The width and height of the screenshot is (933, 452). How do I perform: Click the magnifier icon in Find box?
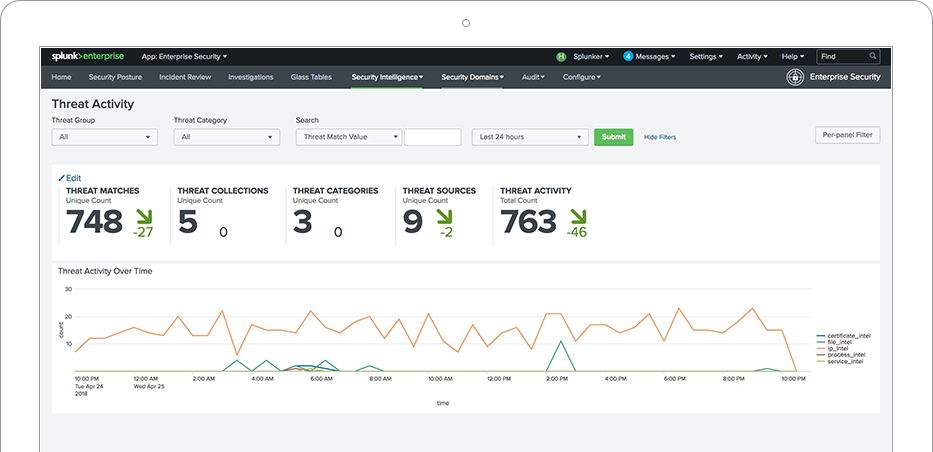873,56
